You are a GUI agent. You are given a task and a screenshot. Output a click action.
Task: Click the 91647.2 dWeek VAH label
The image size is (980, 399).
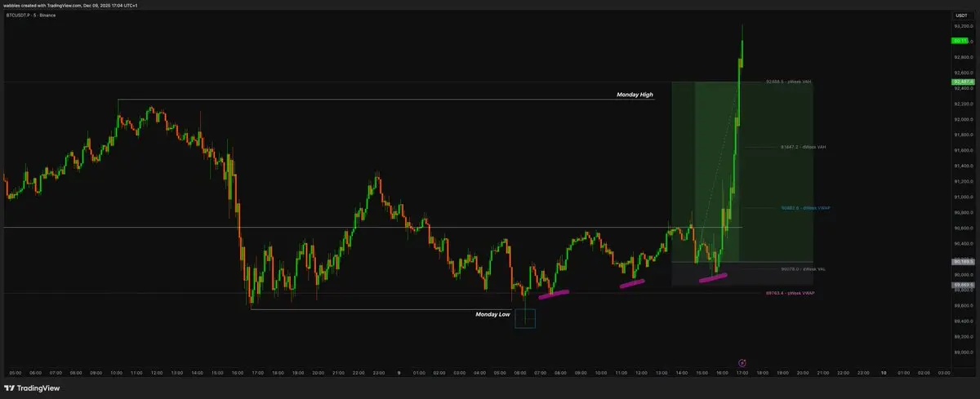pyautogui.click(x=804, y=147)
